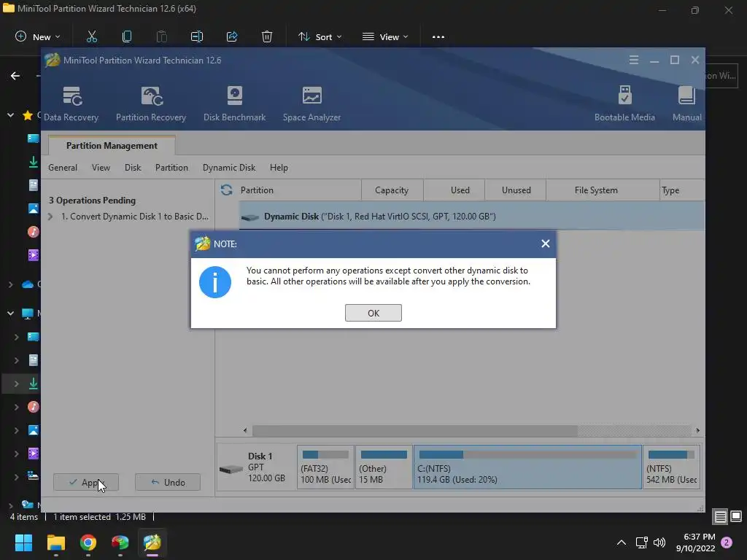Open the View dropdown in File Explorer
Image resolution: width=747 pixels, height=560 pixels.
385,36
